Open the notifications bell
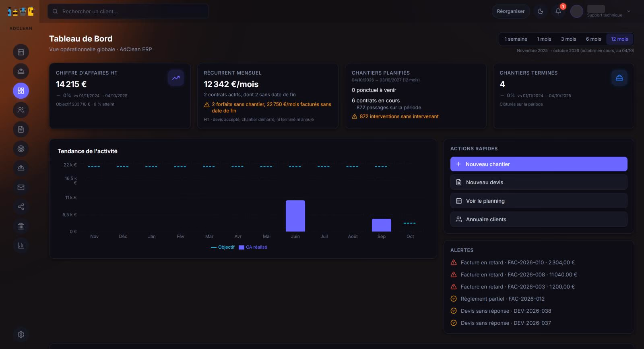The width and height of the screenshot is (644, 349). pos(558,11)
